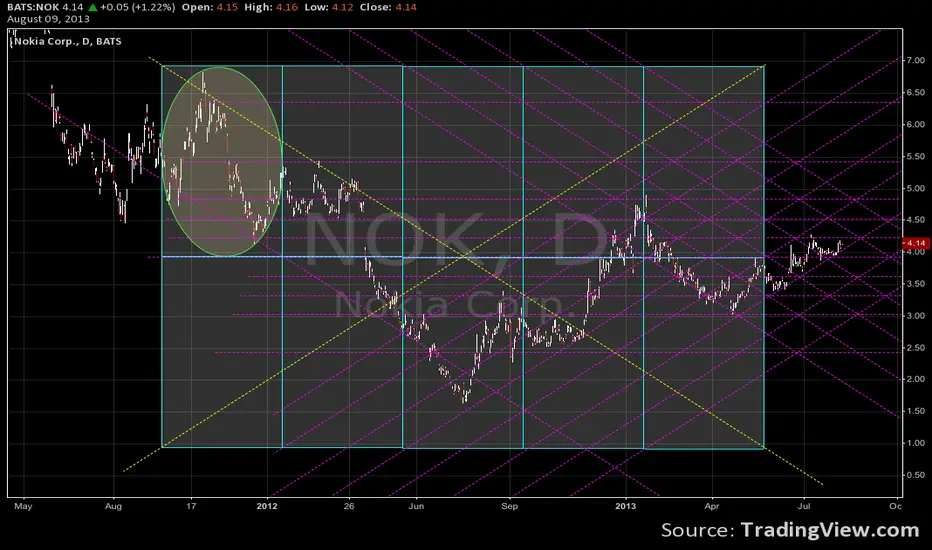Click the Sep label on time axis
The width and height of the screenshot is (932, 550).
(509, 507)
